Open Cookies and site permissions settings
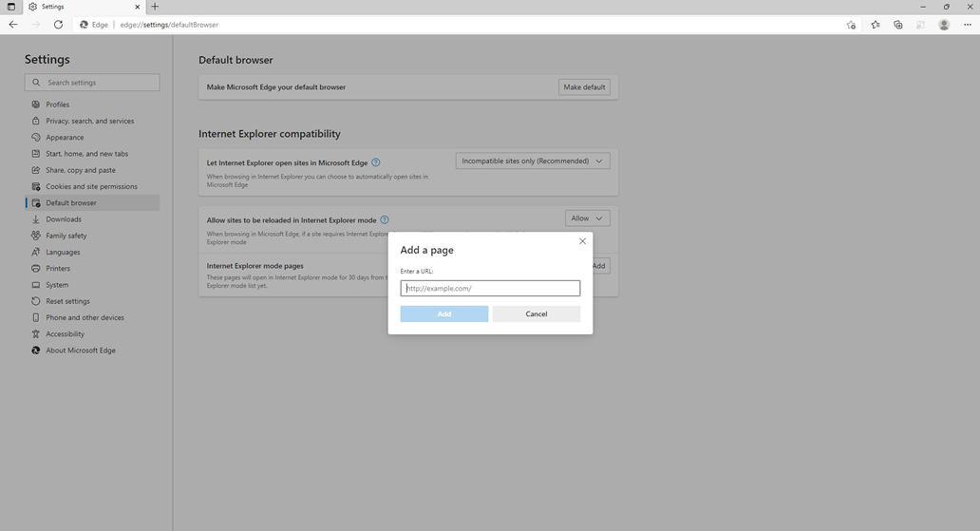The image size is (980, 531). pyautogui.click(x=92, y=186)
